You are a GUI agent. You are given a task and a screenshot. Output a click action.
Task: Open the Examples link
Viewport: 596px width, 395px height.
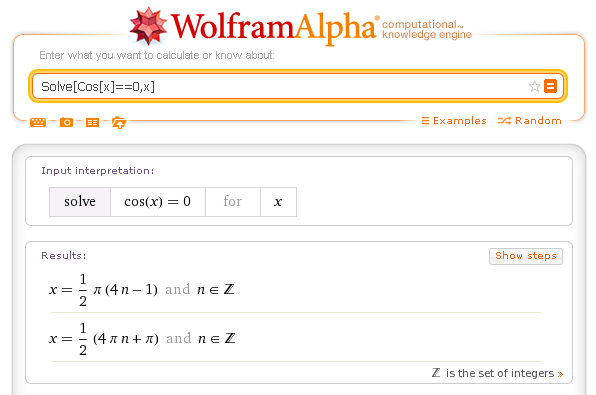[x=454, y=121]
